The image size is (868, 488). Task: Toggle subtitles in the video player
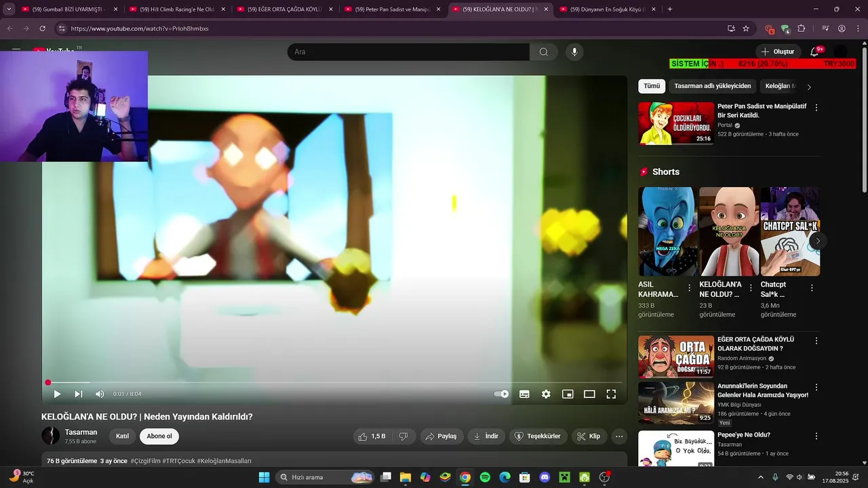524,394
